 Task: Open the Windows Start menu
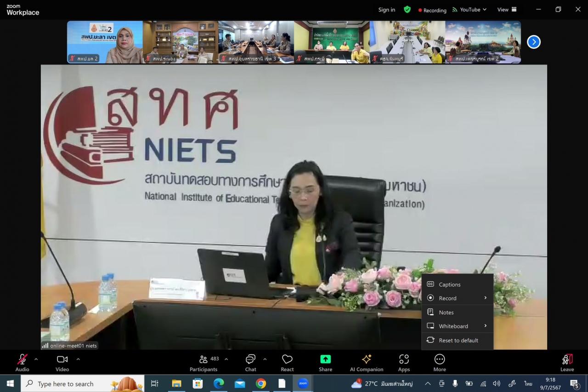point(10,383)
